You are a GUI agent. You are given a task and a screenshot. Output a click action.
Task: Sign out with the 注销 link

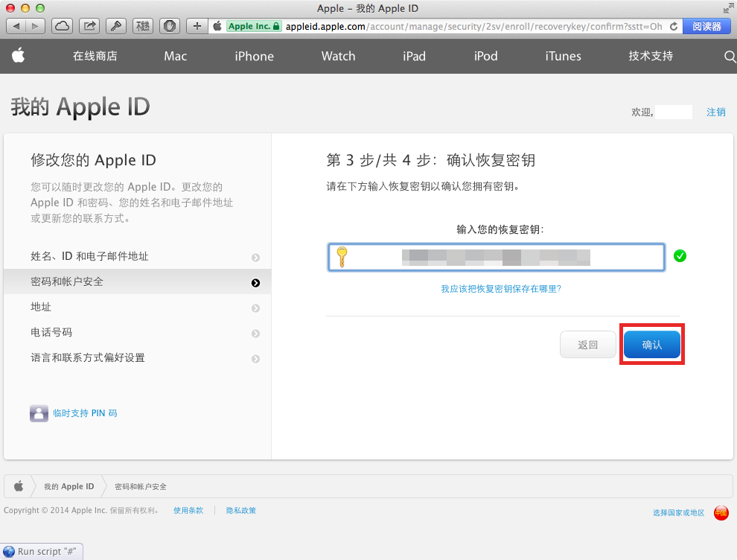point(716,112)
